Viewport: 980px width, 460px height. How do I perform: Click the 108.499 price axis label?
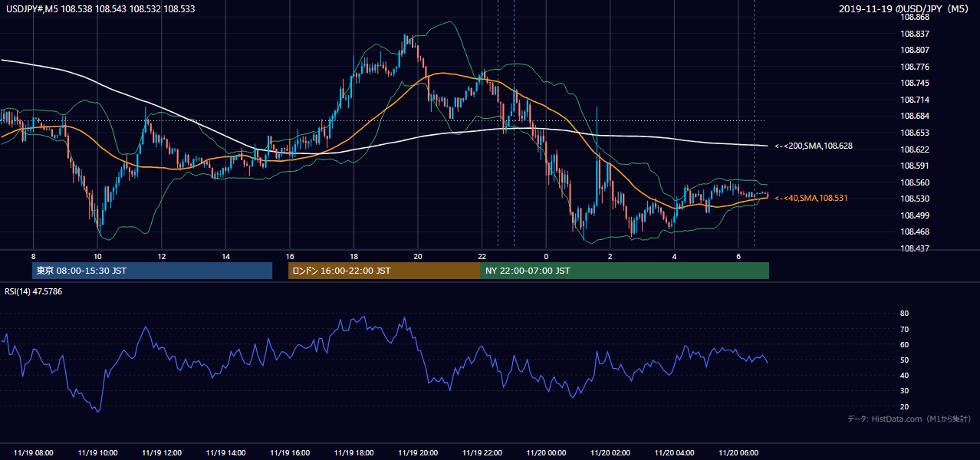(916, 215)
